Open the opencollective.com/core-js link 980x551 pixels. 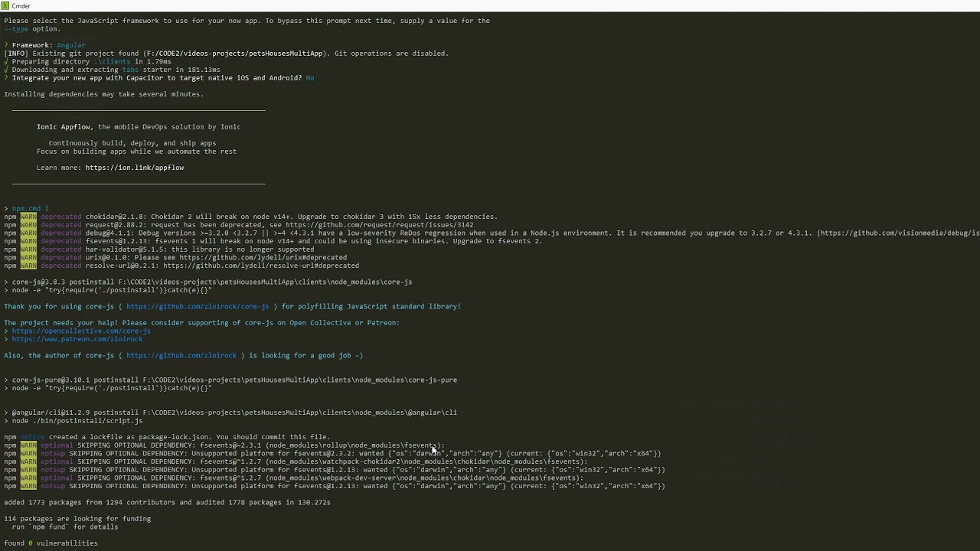coord(81,331)
